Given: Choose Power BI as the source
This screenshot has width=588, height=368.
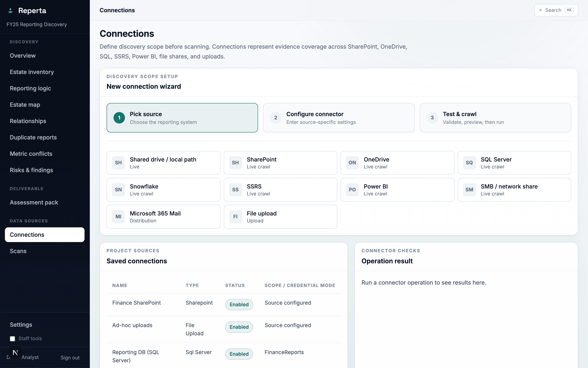Looking at the screenshot, I should [397, 190].
